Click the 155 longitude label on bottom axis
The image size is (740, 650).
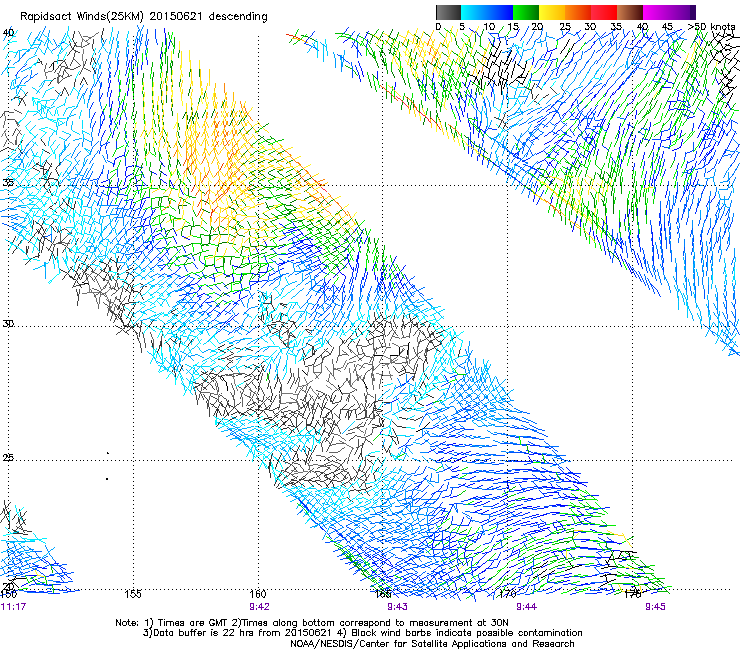coord(133,594)
